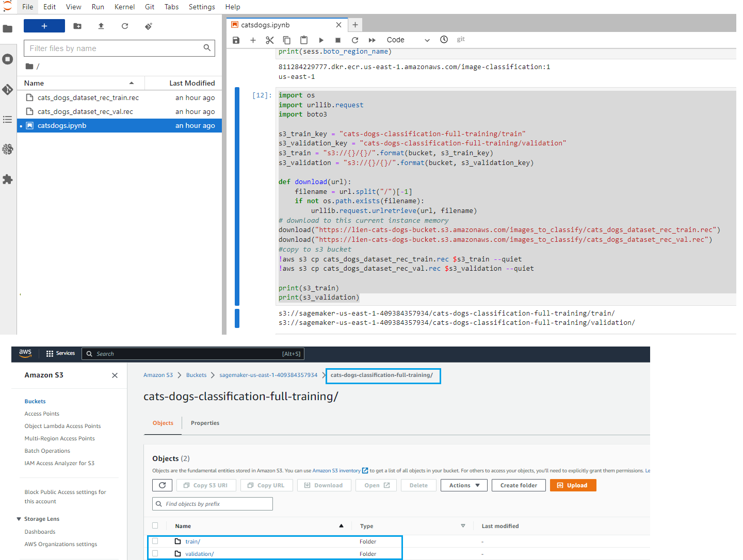Open the table of contents sidebar icon
743x560 pixels.
(7, 119)
